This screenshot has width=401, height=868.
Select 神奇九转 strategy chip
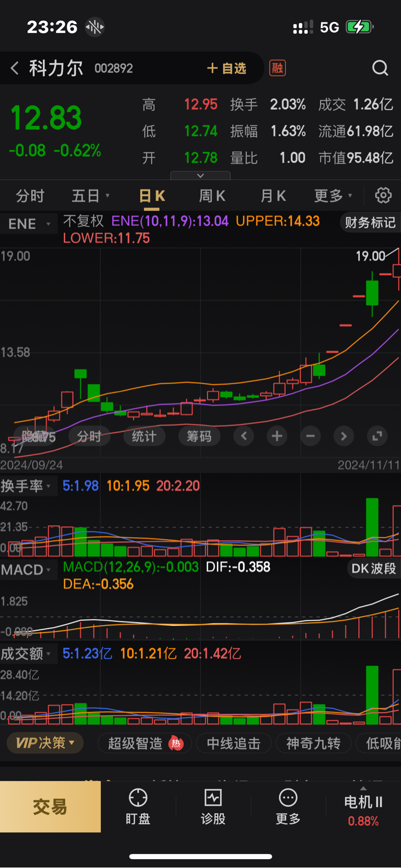coord(313,743)
